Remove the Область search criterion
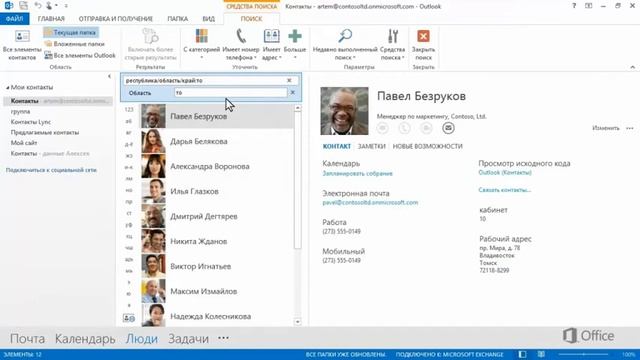Screen dimensions: 640x360 pos(293,93)
